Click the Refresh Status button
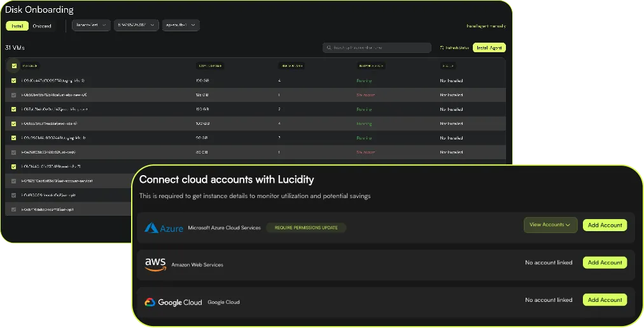This screenshot has width=644, height=328. point(454,48)
